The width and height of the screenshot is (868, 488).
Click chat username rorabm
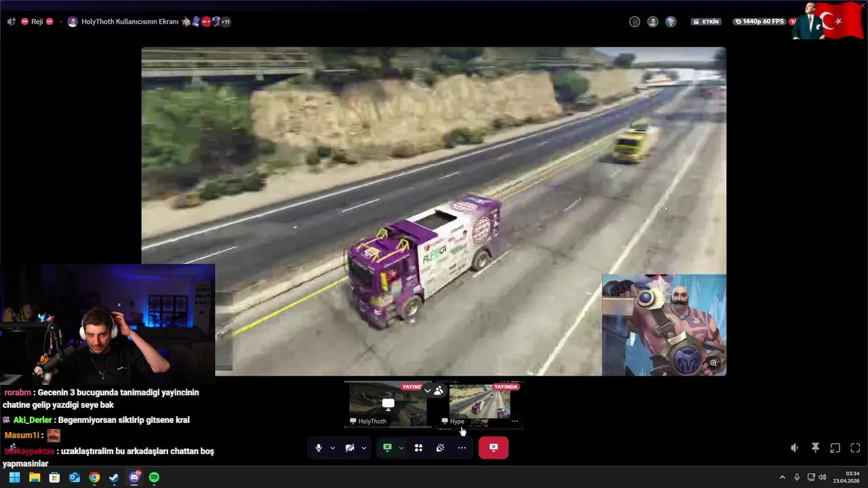coord(18,392)
